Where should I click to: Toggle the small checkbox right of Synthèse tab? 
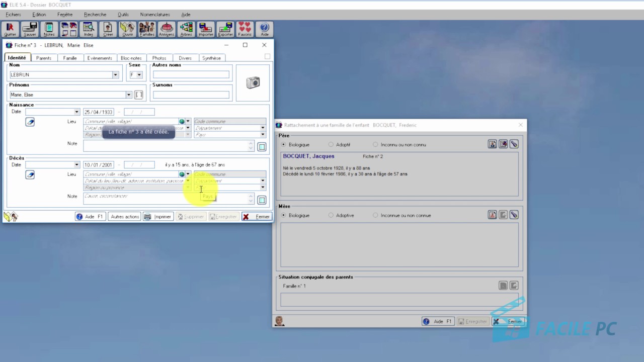(267, 56)
